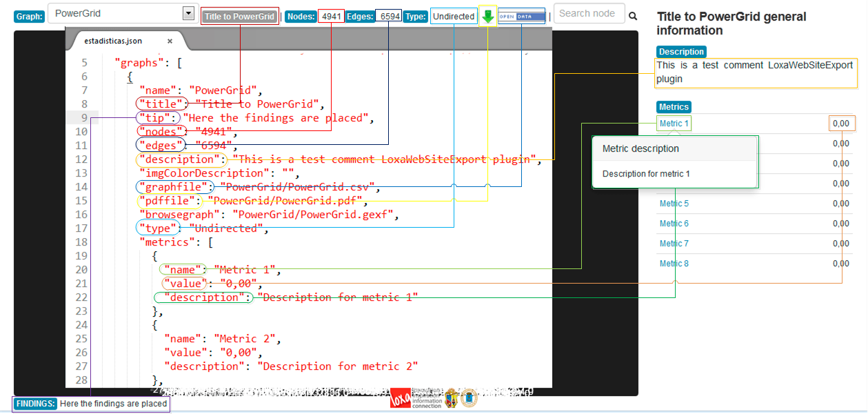Click the 0,00 value beside Metric 8
The width and height of the screenshot is (868, 414).
click(841, 264)
